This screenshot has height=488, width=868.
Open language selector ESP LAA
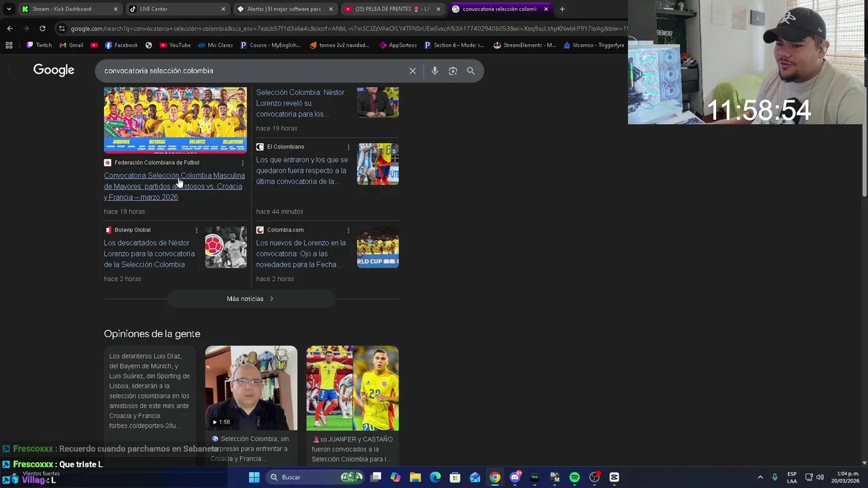click(792, 477)
